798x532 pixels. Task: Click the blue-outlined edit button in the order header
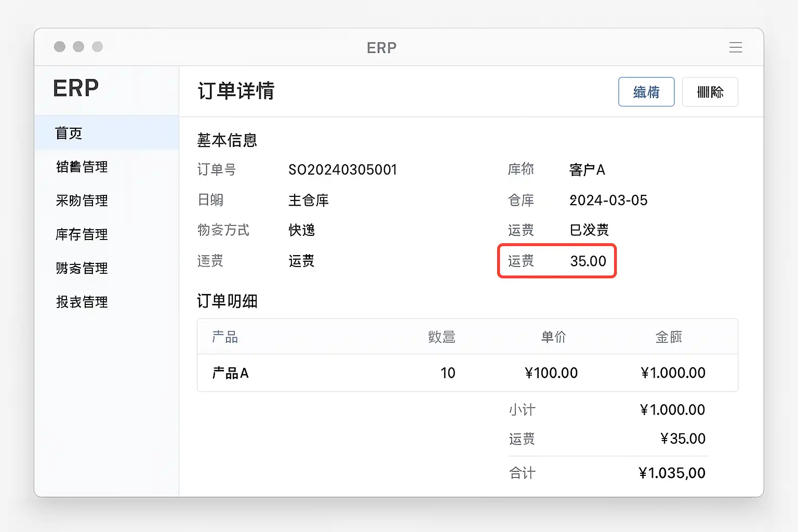coord(646,92)
